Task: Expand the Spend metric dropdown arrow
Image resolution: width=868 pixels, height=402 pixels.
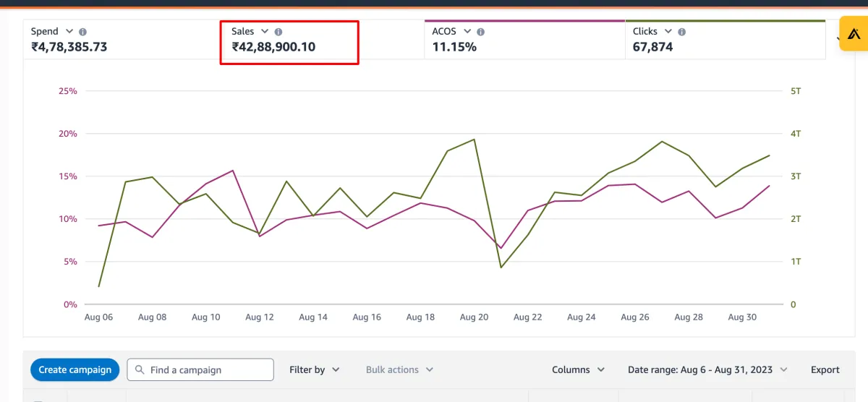Action: (x=69, y=31)
